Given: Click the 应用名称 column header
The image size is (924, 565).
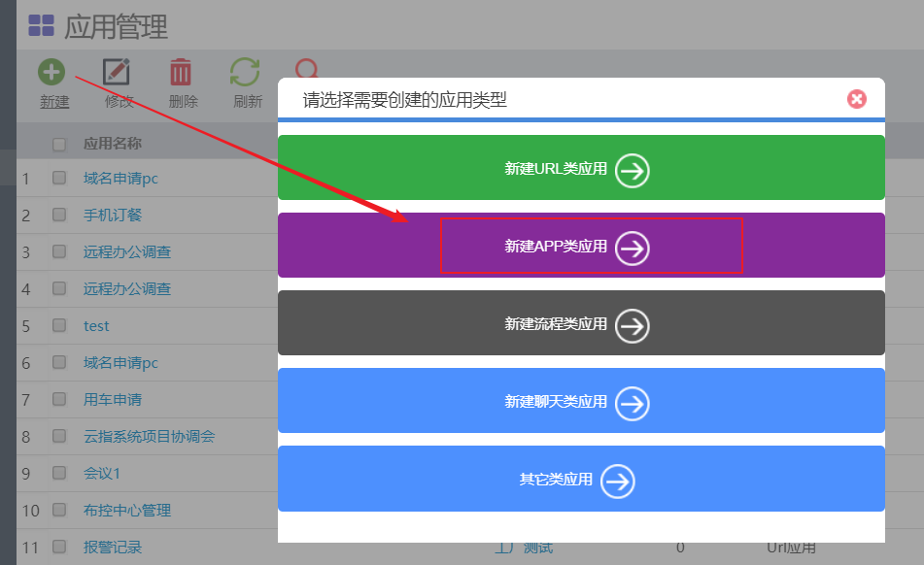Looking at the screenshot, I should 113,144.
